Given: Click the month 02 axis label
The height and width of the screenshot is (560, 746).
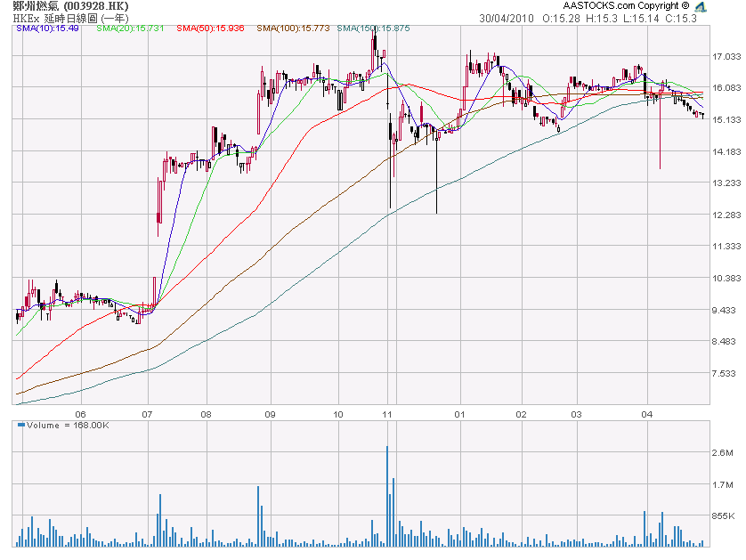Looking at the screenshot, I should (x=521, y=414).
